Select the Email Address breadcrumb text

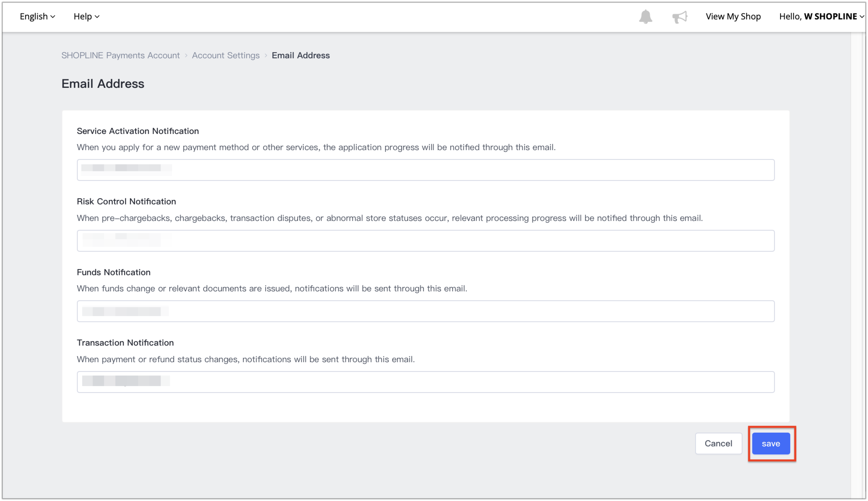tap(301, 55)
